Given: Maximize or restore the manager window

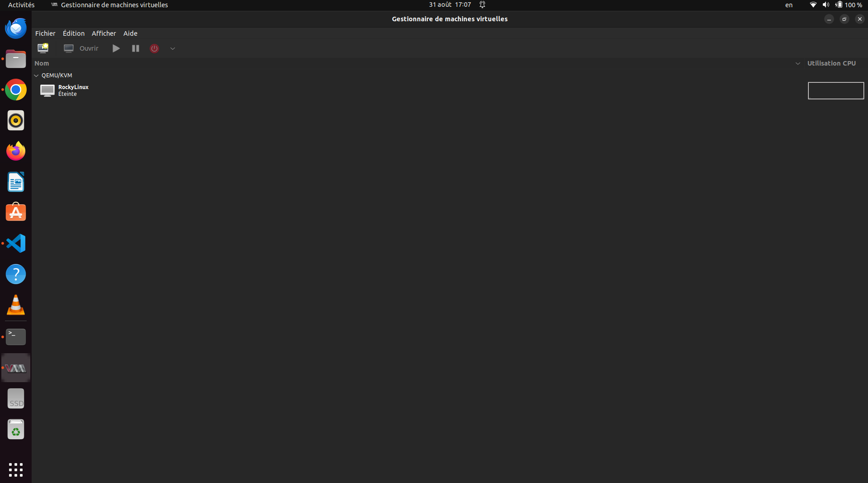Looking at the screenshot, I should coord(844,19).
